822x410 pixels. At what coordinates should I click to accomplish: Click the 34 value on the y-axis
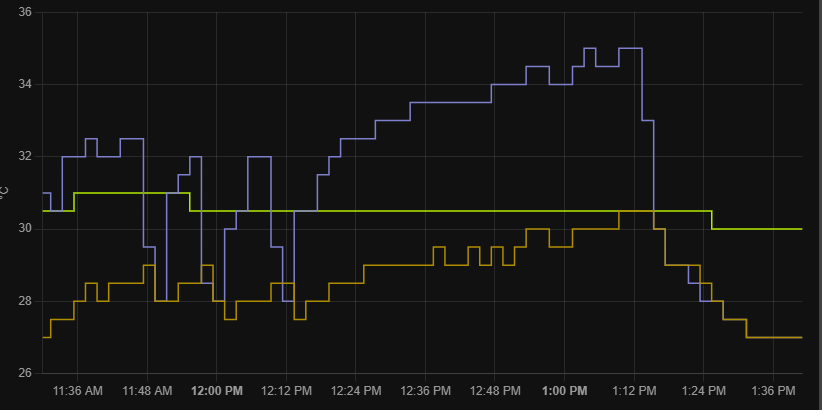[25, 84]
